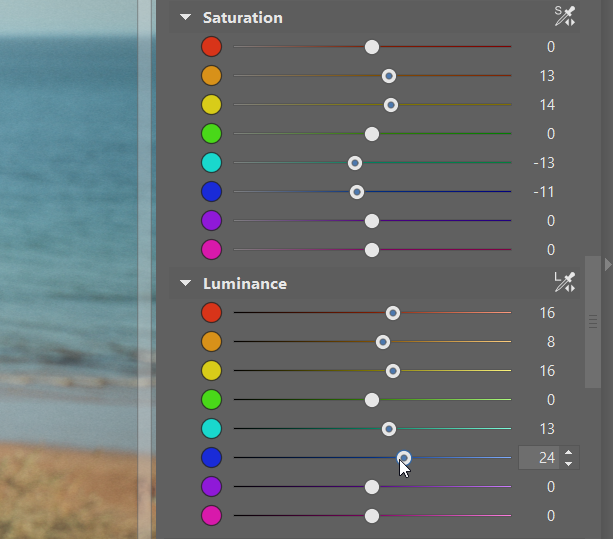Viewport: 613px width, 539px height.
Task: Click the vertical scrollbar on the panel
Action: 593,320
